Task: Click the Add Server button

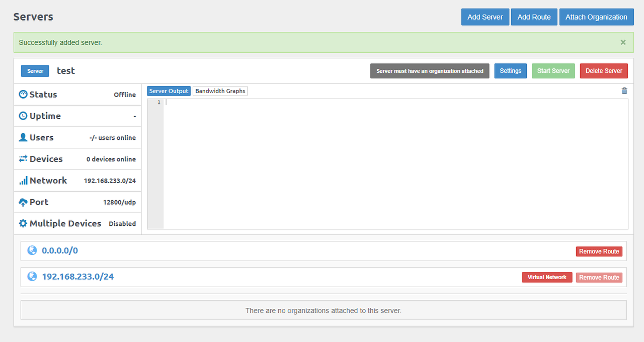Action: coord(485,17)
